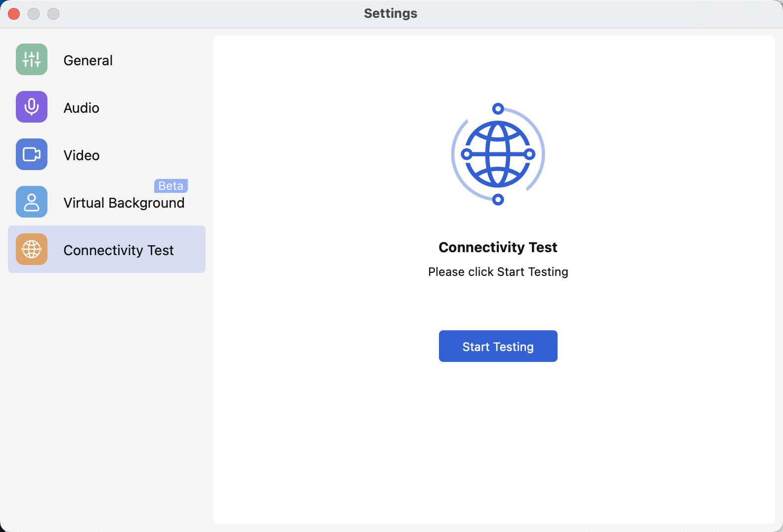Viewport: 783px width, 532px height.
Task: Click the green General sliders icon
Action: tap(32, 59)
